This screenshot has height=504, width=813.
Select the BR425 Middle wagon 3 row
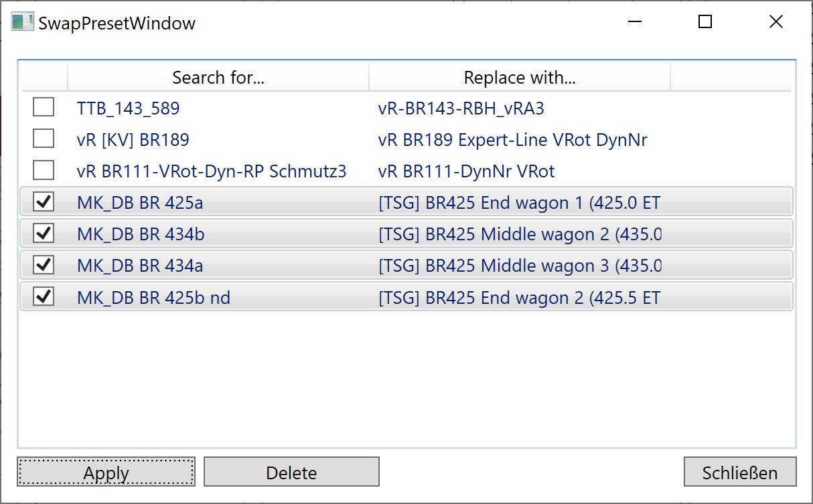(519, 266)
